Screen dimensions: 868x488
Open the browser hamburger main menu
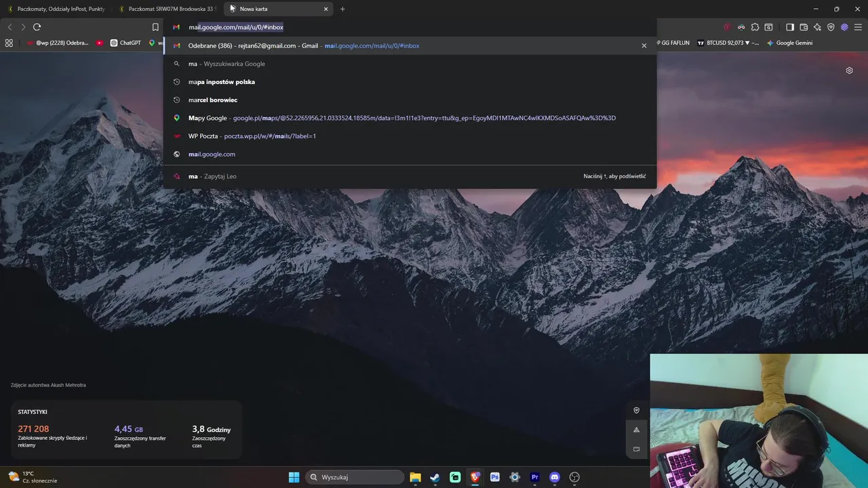tap(858, 27)
